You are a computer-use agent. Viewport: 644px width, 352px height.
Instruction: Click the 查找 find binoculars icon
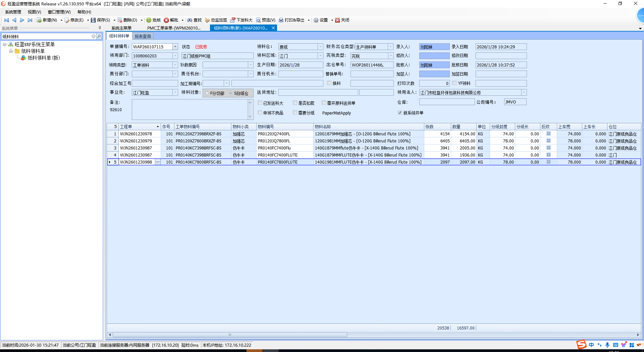click(190, 20)
